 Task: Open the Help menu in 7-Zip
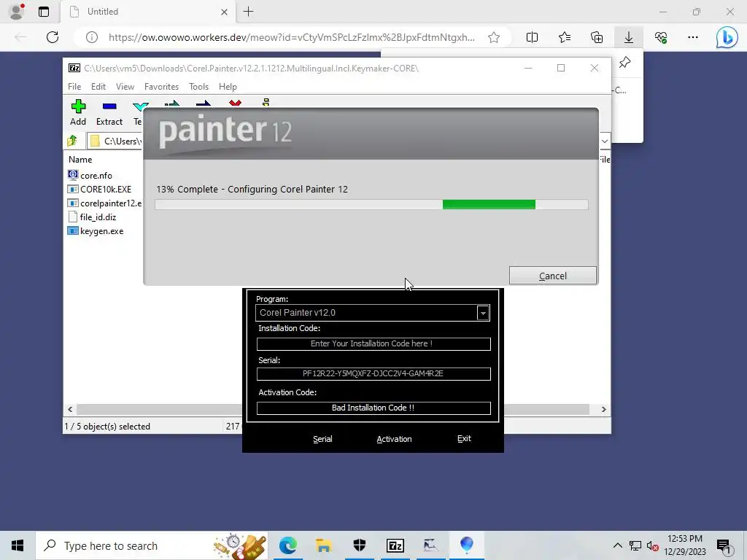click(x=228, y=87)
